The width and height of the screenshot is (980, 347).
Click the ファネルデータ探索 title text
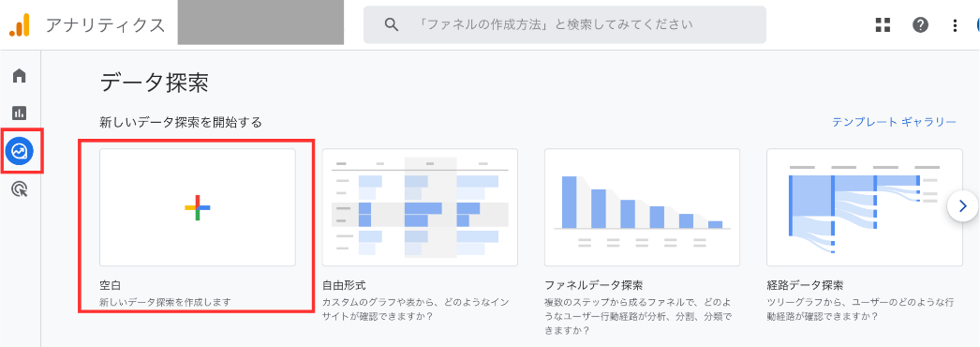[594, 286]
